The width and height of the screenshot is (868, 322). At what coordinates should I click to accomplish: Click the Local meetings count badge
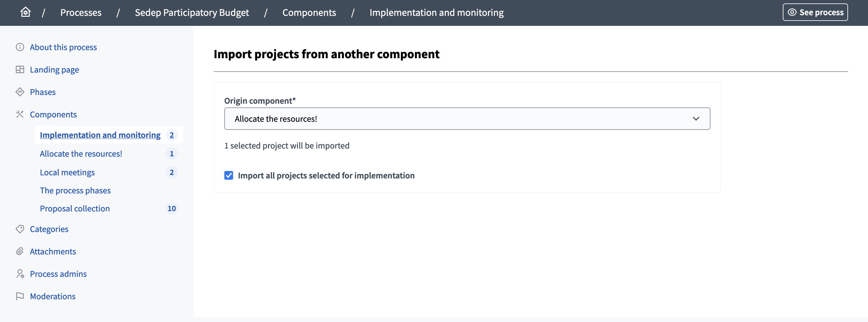[x=172, y=172]
